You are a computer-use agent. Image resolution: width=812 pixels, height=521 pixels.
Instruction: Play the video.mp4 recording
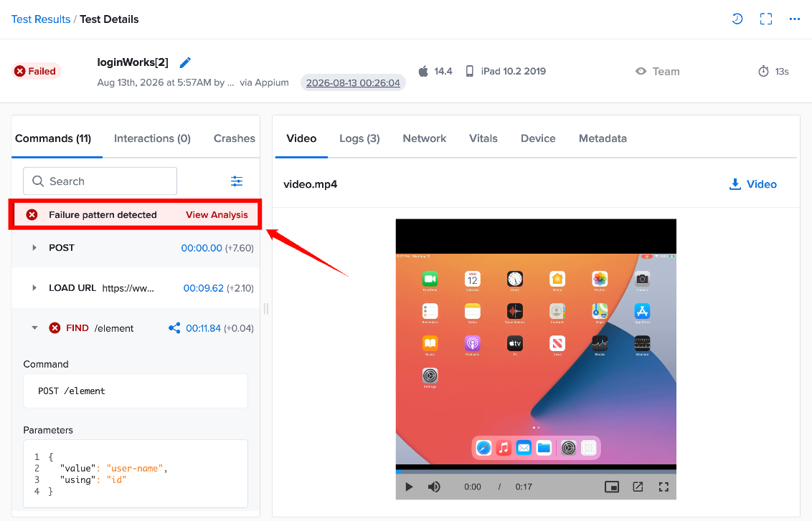click(x=409, y=487)
